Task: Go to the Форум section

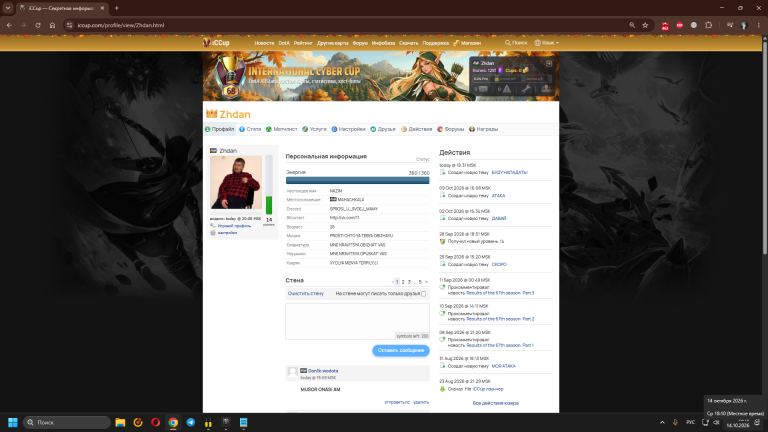Action: coord(360,43)
